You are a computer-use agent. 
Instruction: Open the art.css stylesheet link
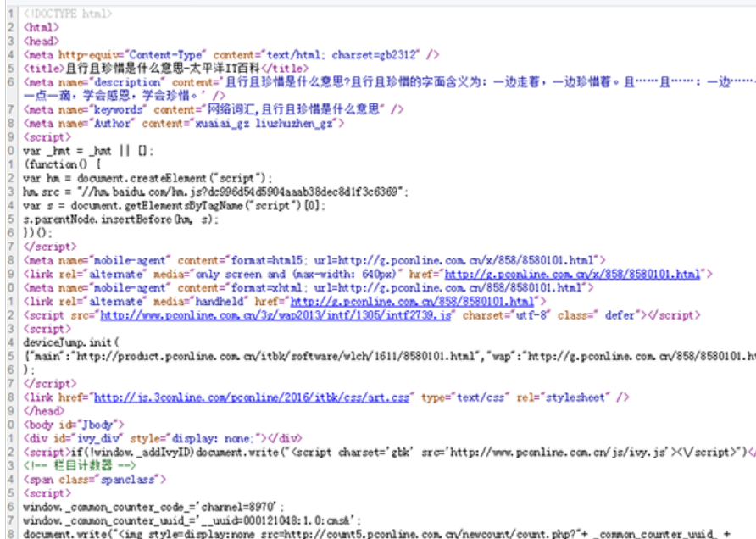[253, 397]
